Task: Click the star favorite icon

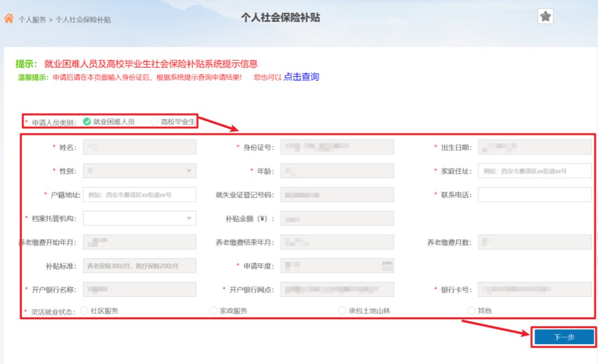Action: (545, 17)
